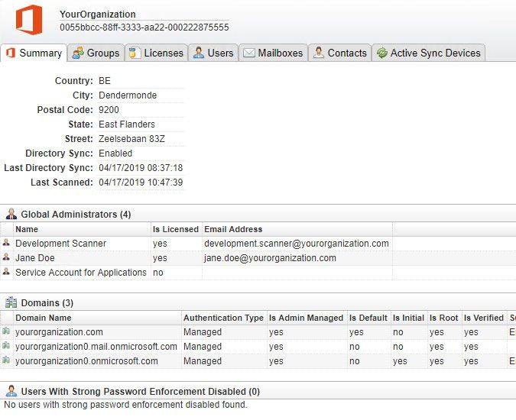This screenshot has width=516, height=420.
Task: Click Last Scanned value 04/17/2019 10:47:39
Action: 141,182
